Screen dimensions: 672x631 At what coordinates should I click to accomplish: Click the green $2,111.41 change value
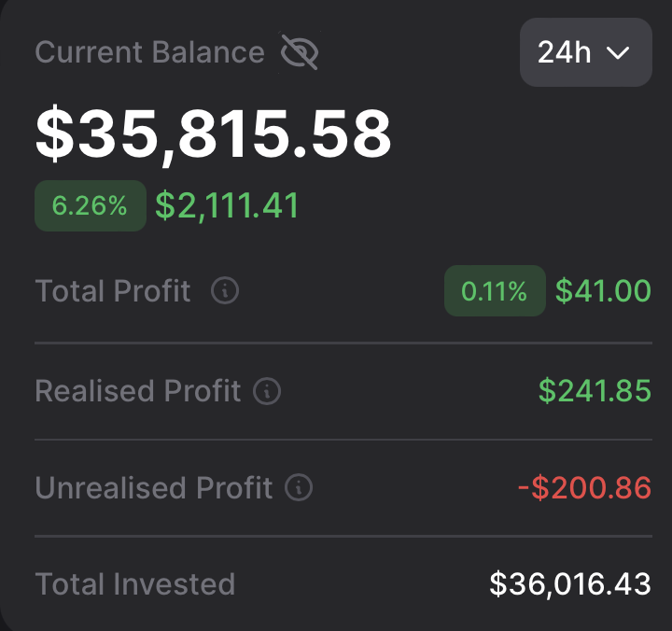pyautogui.click(x=227, y=205)
